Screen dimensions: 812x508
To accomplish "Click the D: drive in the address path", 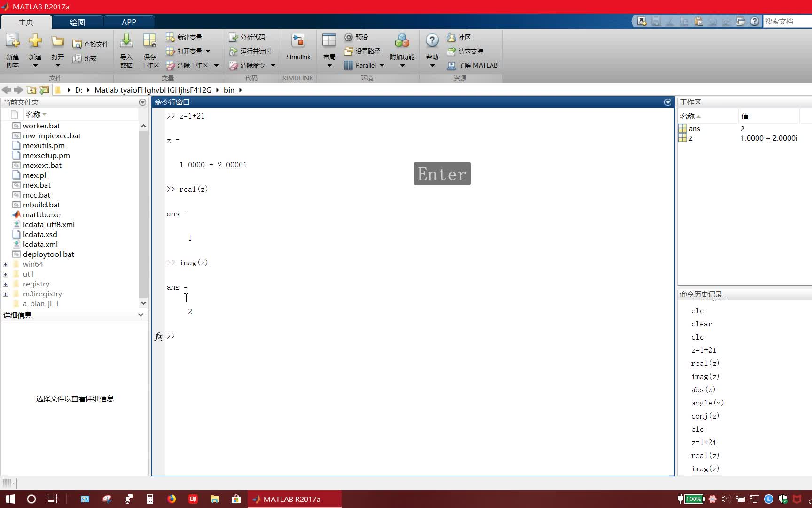I will pyautogui.click(x=78, y=90).
